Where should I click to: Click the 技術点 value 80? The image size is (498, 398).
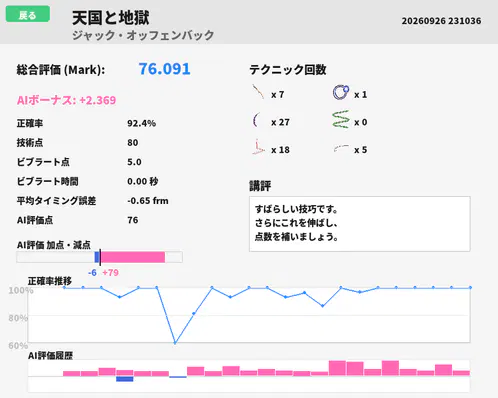132,143
